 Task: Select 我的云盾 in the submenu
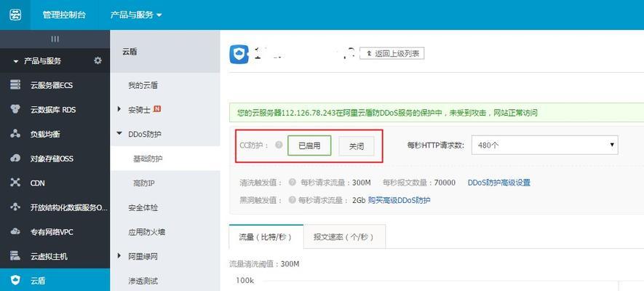(x=143, y=85)
